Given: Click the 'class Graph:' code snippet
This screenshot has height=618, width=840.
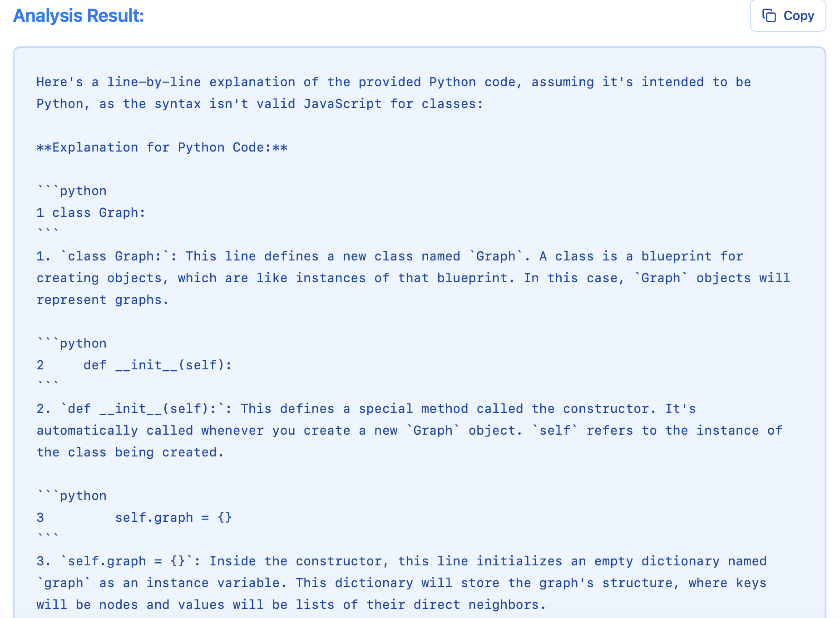Looking at the screenshot, I should (90, 212).
